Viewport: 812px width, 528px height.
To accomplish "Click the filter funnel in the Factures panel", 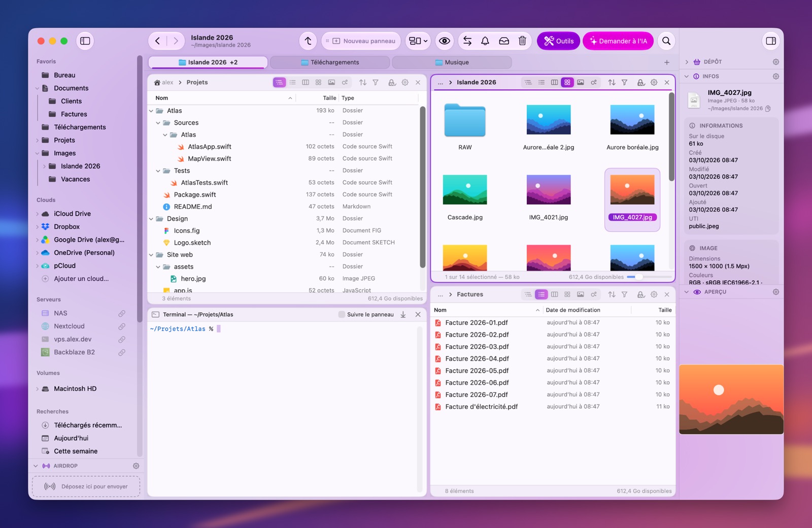I will [x=625, y=294].
